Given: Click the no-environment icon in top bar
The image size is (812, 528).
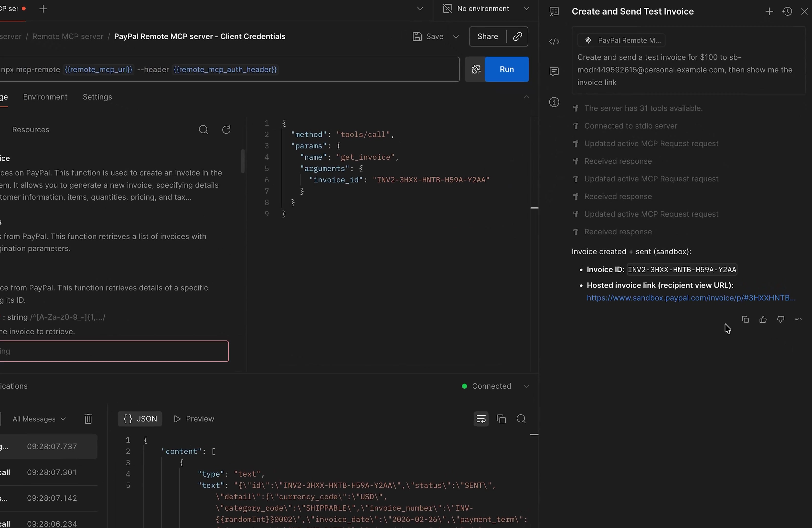Looking at the screenshot, I should click(x=447, y=9).
